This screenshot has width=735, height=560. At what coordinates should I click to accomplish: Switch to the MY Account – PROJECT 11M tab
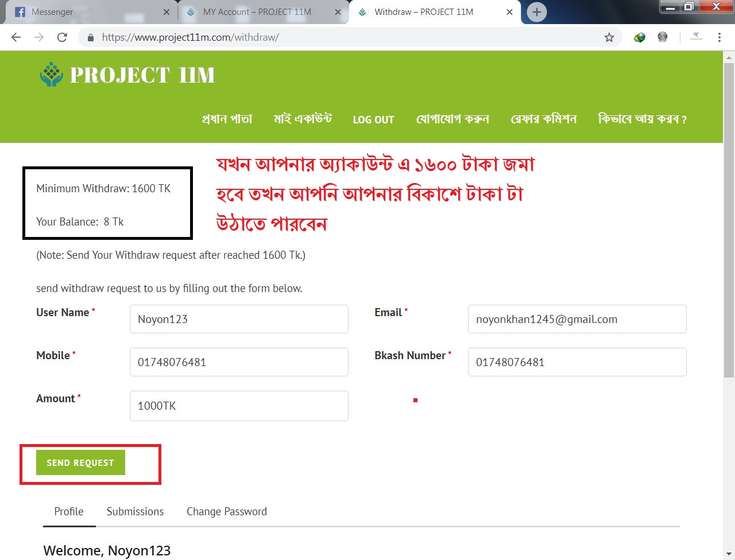coord(264,12)
